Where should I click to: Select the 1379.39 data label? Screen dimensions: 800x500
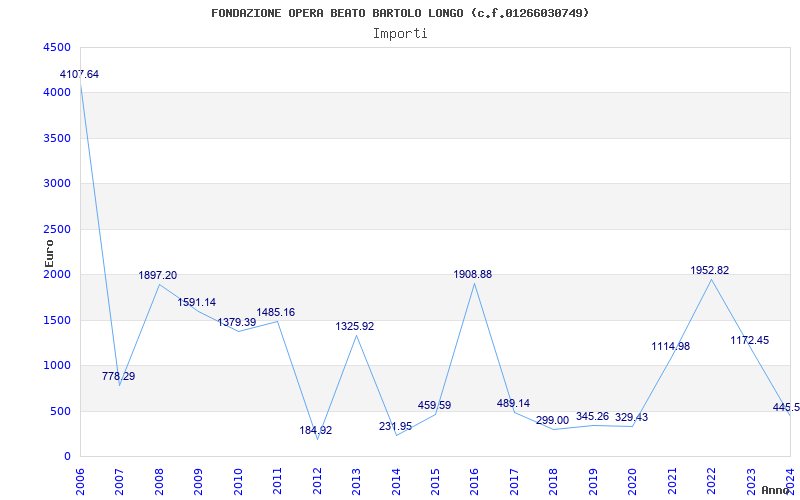pos(237,322)
